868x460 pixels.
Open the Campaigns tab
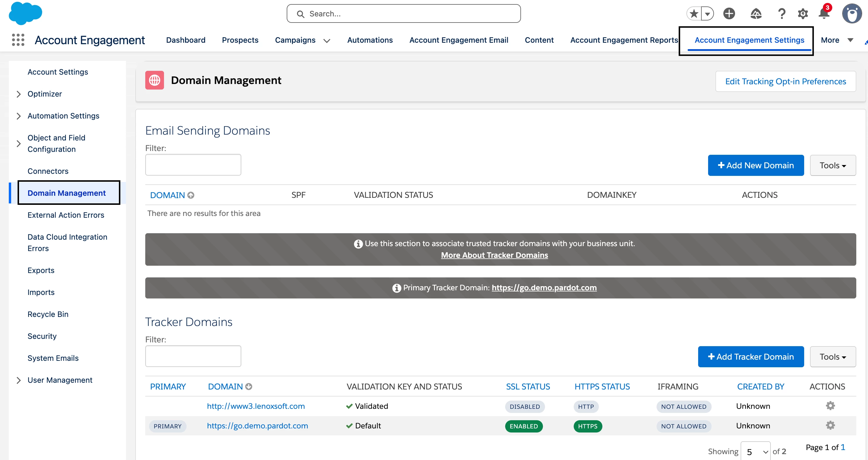tap(295, 40)
